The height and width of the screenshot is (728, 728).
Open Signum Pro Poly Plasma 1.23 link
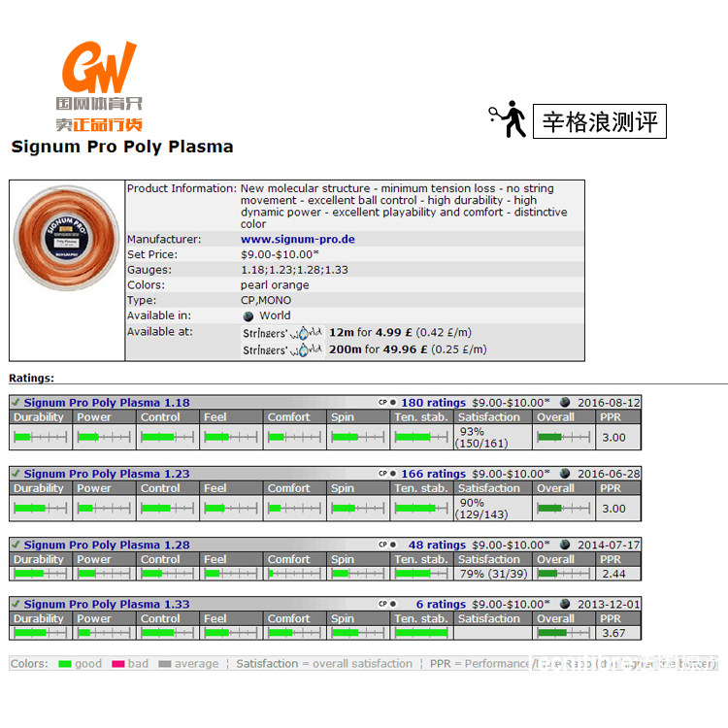107,474
